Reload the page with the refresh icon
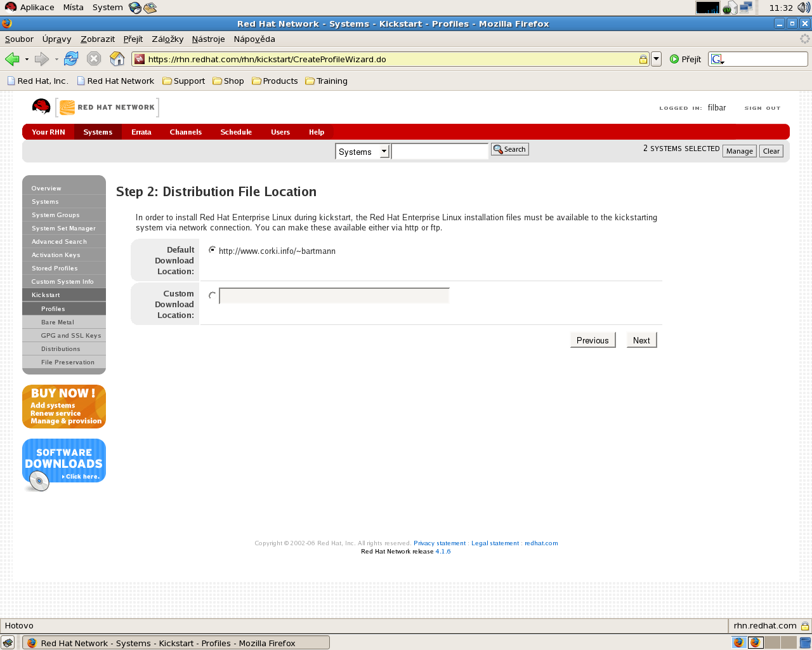Image resolution: width=812 pixels, height=650 pixels. (71, 59)
